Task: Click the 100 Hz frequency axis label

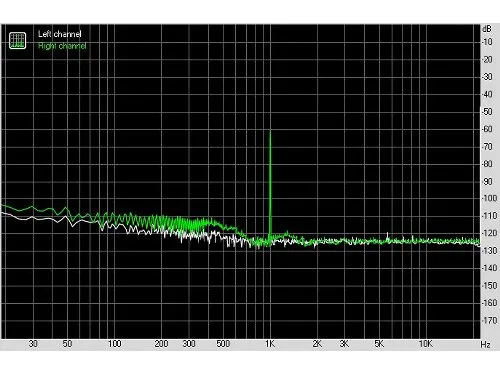Action: (114, 344)
